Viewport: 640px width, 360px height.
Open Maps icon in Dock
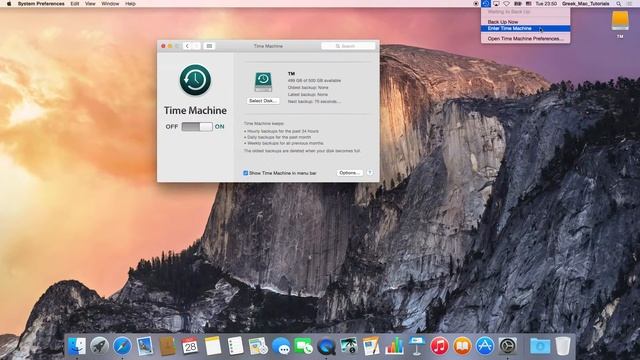tap(258, 346)
